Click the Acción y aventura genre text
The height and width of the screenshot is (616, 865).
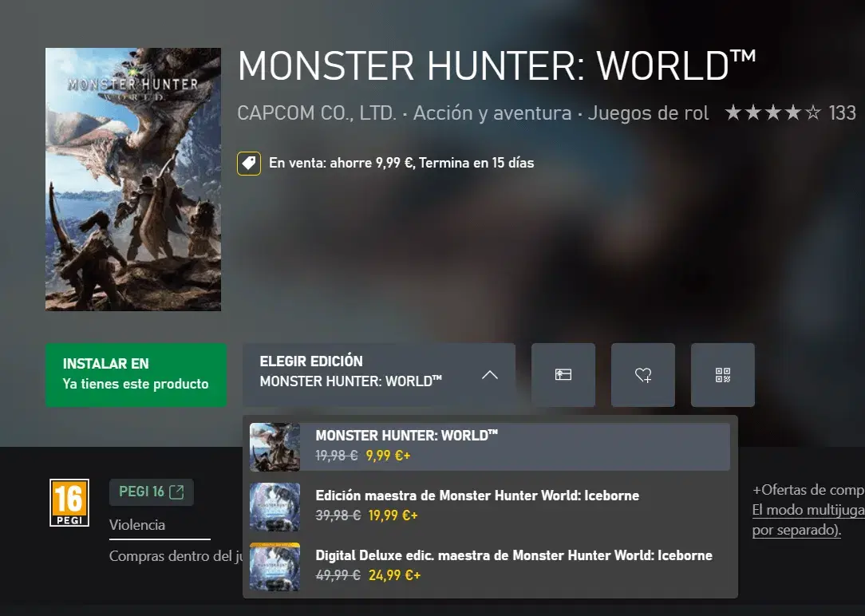click(492, 113)
